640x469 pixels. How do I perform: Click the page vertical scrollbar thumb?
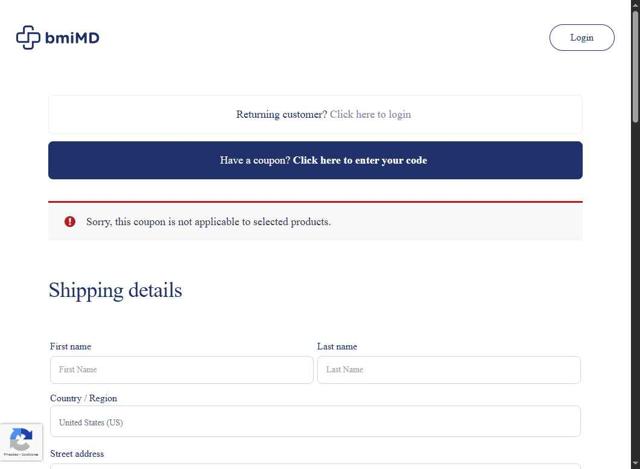tap(636, 65)
